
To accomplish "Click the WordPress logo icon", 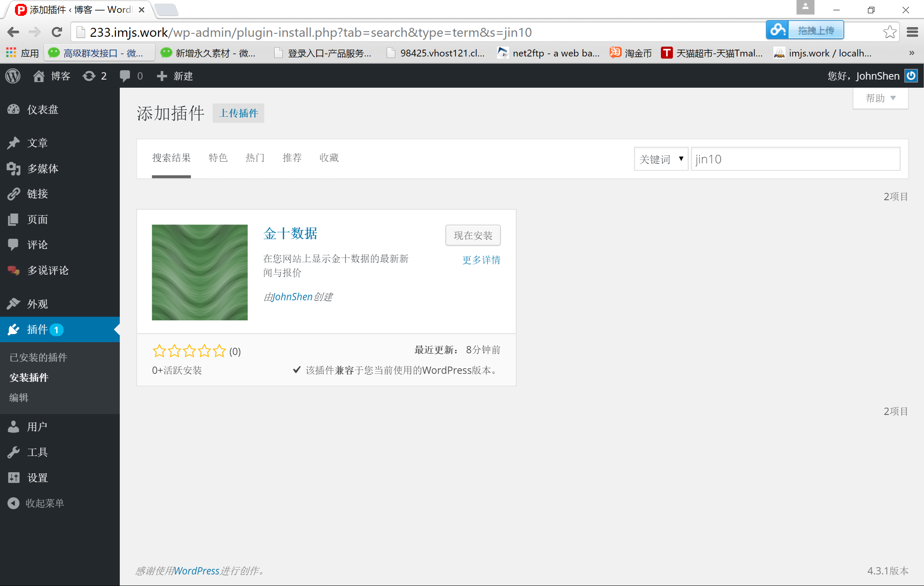I will [13, 76].
